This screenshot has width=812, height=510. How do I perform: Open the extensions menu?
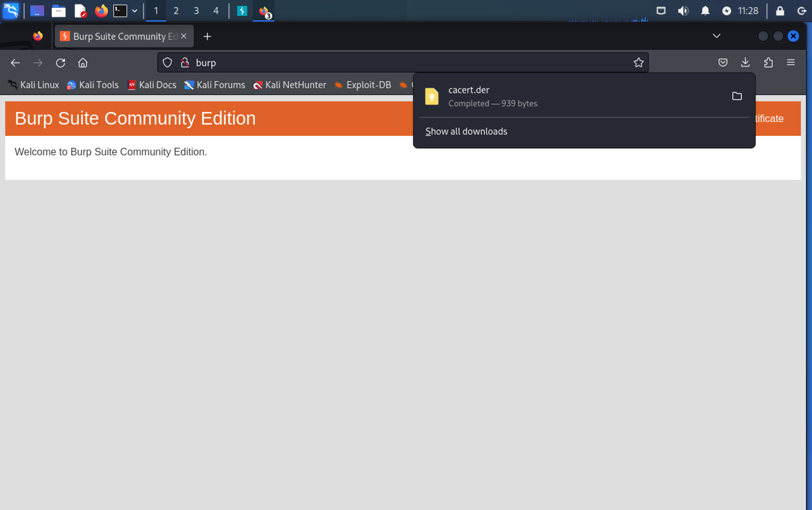pos(768,62)
